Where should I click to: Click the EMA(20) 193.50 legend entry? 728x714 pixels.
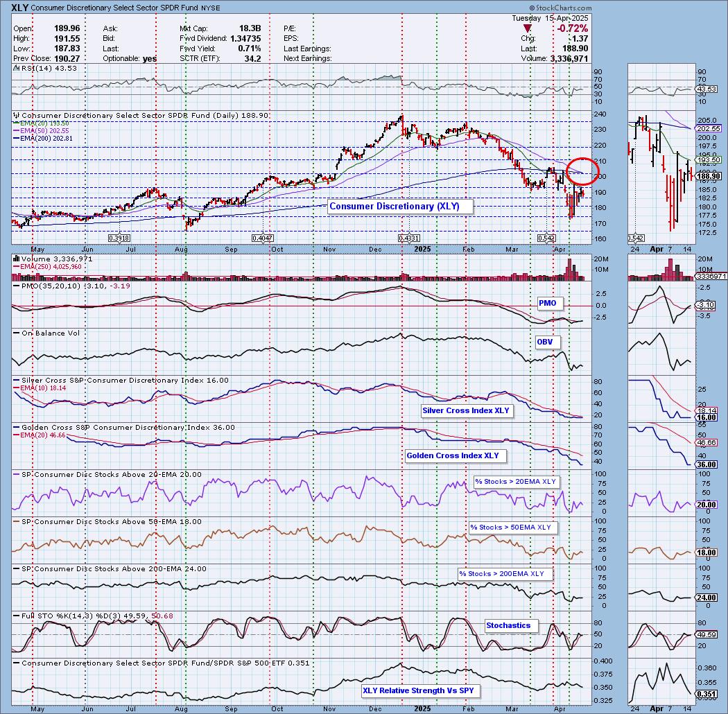pyautogui.click(x=44, y=123)
